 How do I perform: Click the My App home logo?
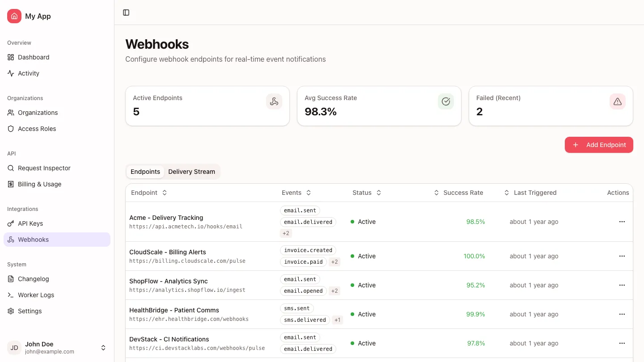coord(14,16)
